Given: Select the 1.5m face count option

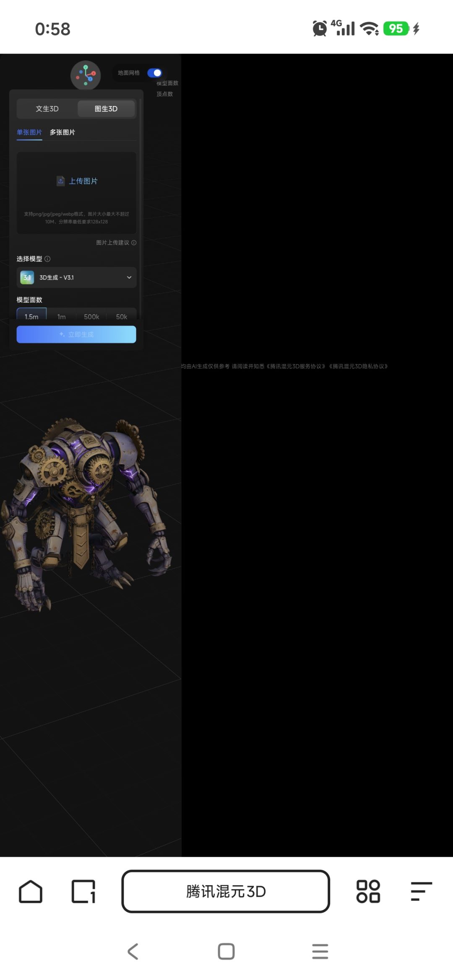Looking at the screenshot, I should pos(31,316).
